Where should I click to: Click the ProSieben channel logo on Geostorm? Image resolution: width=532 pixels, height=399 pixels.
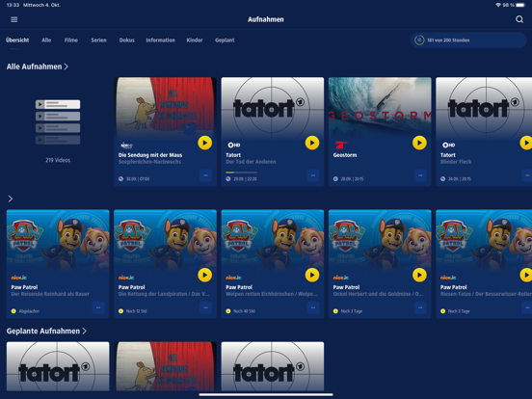tap(340, 146)
